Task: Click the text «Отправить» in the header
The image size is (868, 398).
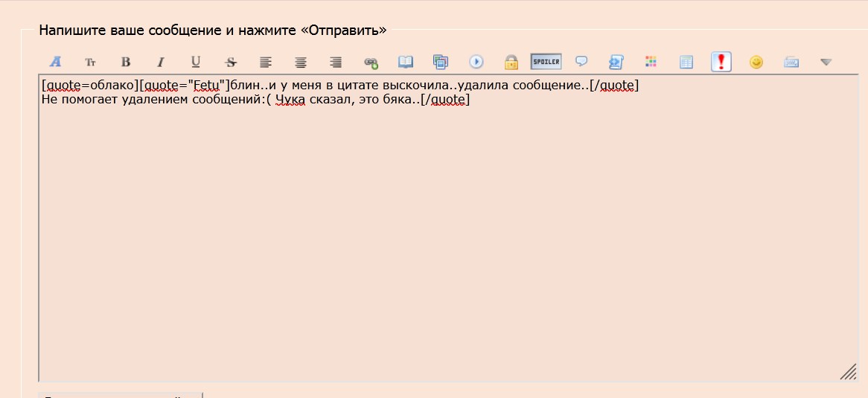Action: pos(343,31)
